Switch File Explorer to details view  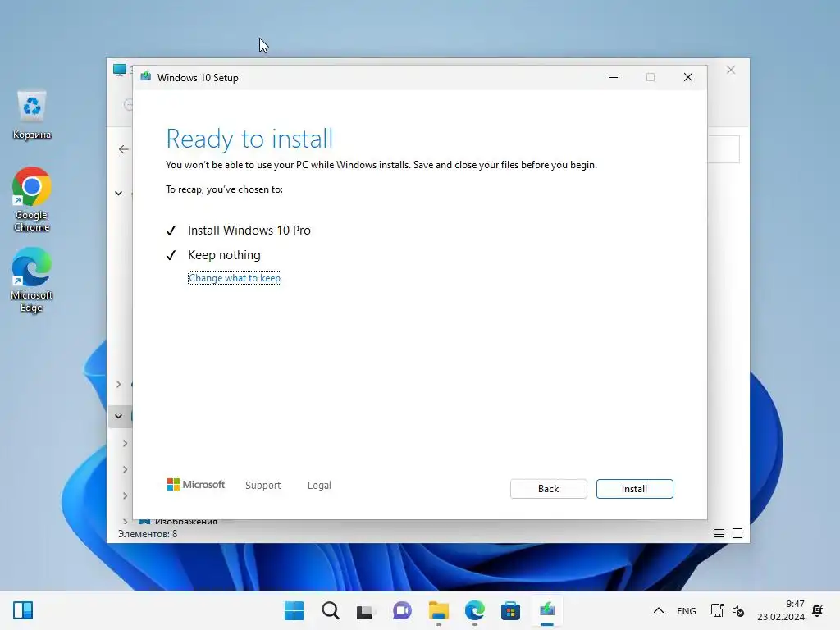[x=719, y=533]
